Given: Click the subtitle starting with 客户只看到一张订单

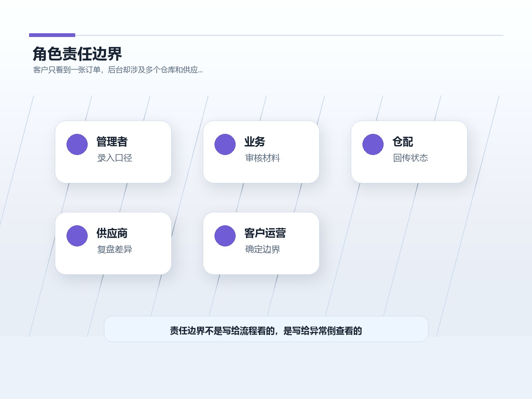Looking at the screenshot, I should tap(118, 70).
